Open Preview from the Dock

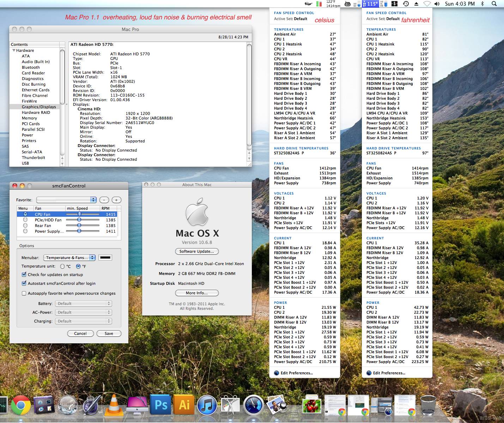tap(276, 405)
